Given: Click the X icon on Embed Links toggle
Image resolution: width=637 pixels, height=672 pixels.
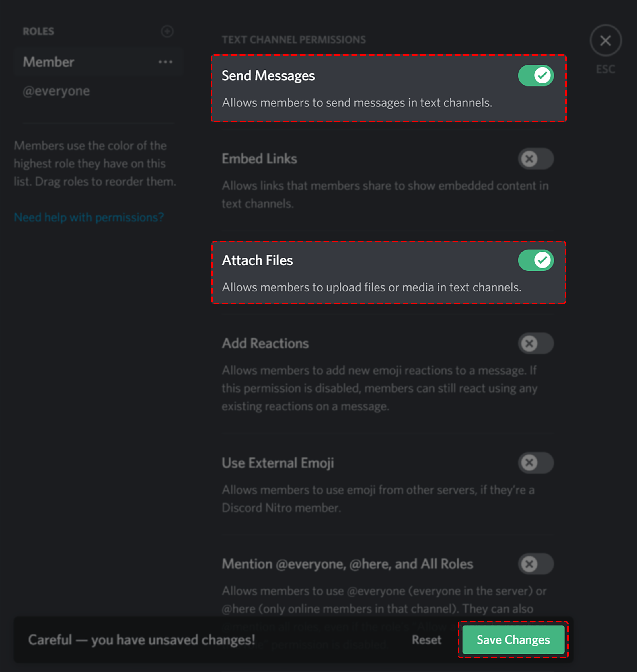Looking at the screenshot, I should [530, 159].
